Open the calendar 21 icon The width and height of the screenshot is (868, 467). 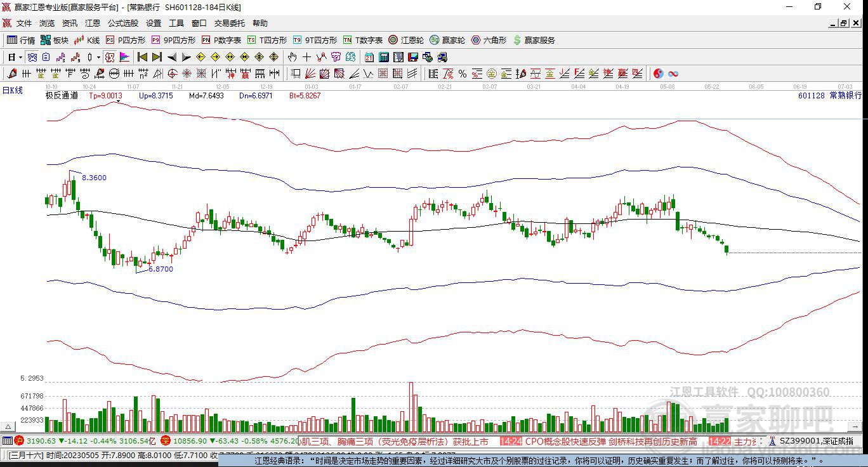click(369, 57)
